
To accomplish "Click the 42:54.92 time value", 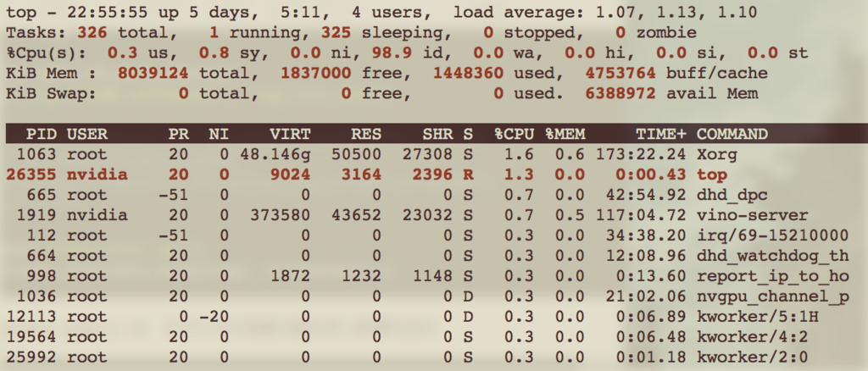I will point(645,195).
